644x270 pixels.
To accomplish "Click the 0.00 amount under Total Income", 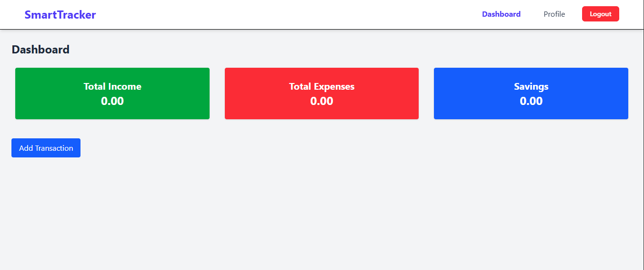I will (112, 101).
